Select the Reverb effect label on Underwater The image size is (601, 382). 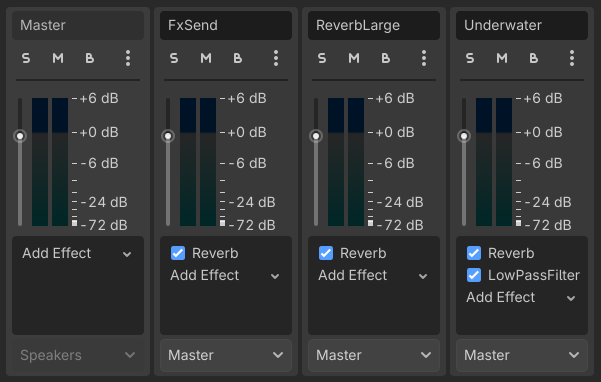(x=511, y=253)
